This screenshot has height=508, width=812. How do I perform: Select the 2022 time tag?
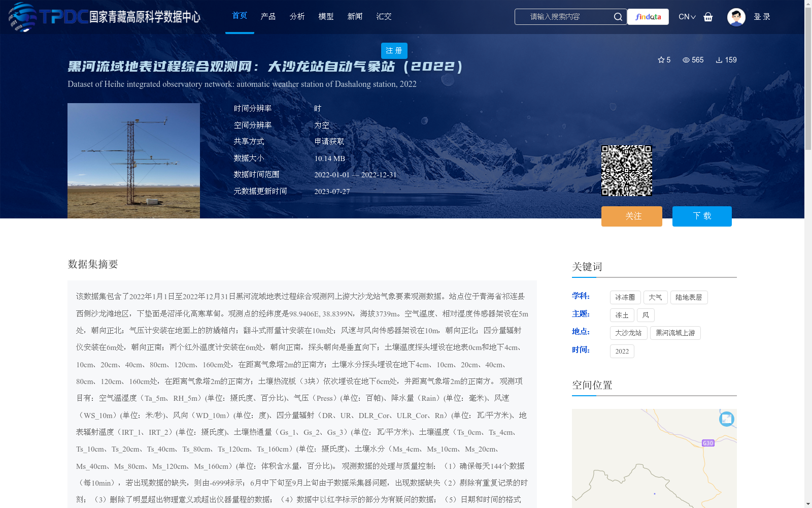pos(622,351)
